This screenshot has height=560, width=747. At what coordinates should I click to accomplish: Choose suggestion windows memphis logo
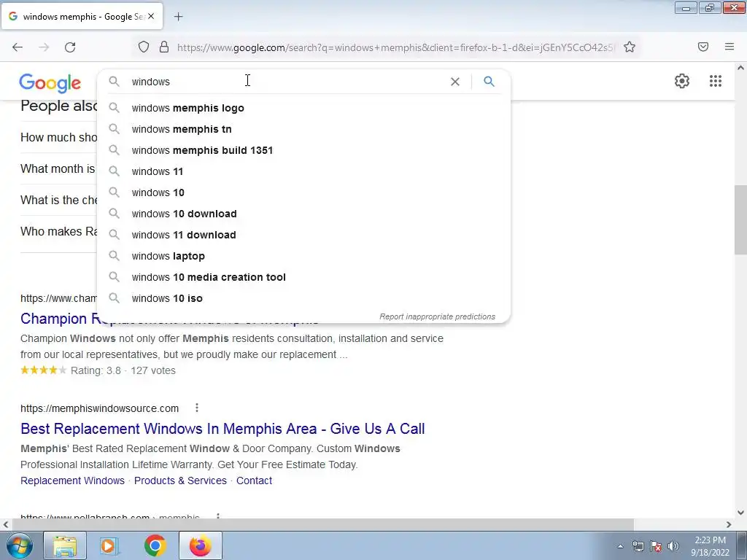(303, 108)
